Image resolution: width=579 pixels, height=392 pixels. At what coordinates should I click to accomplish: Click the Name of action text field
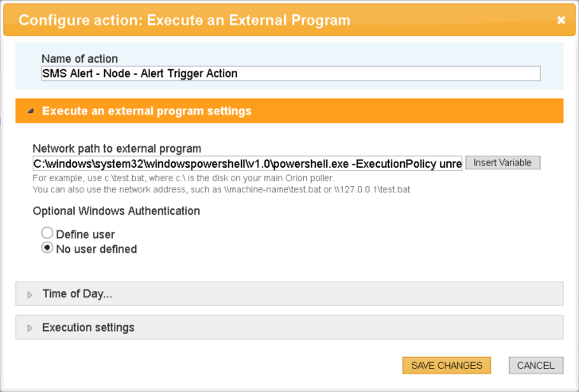pos(290,73)
